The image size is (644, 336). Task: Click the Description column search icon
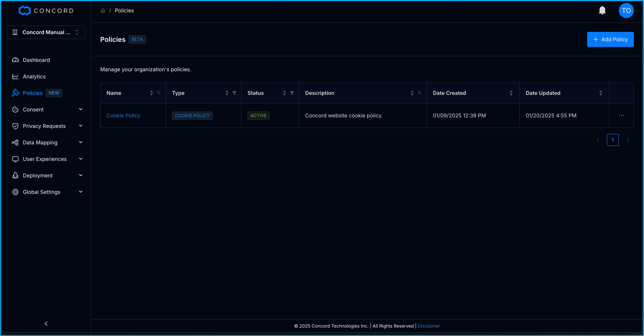[420, 93]
